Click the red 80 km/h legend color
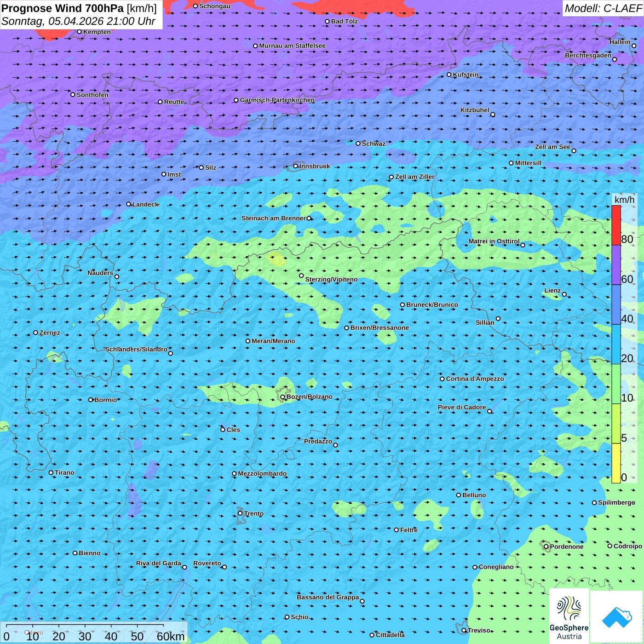Screen dimensions: 644x644 (x=616, y=225)
